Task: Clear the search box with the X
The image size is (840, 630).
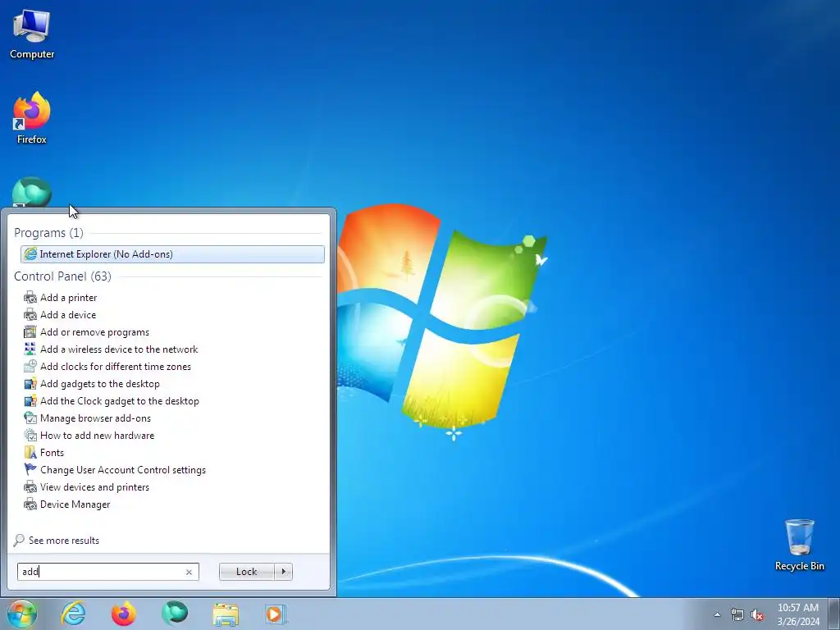Action: 189,572
